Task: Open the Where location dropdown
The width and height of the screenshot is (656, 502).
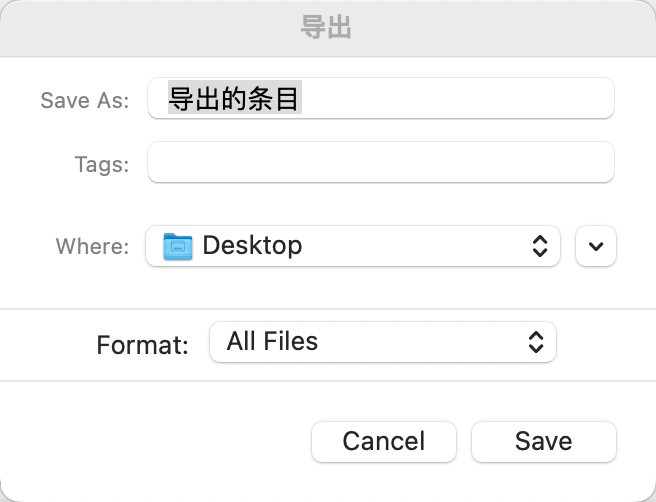Action: click(353, 246)
